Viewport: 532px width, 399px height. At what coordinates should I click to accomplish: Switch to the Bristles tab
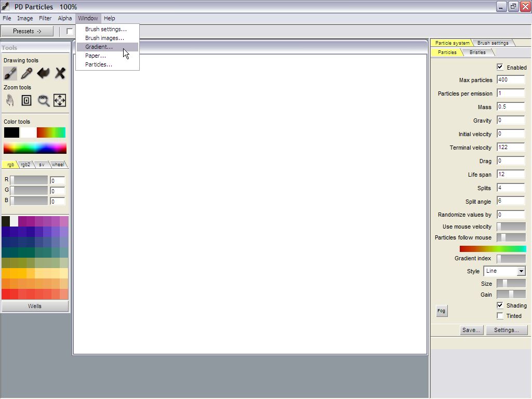tap(477, 52)
